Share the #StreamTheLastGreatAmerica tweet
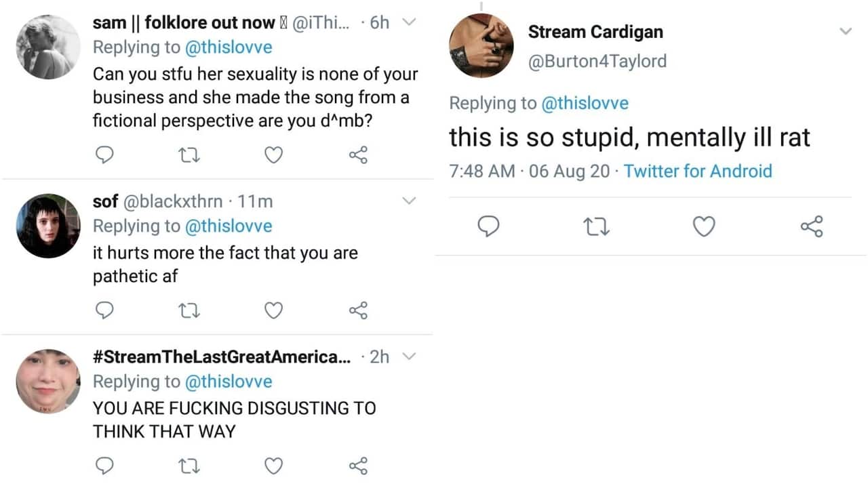868x488 pixels. point(358,466)
